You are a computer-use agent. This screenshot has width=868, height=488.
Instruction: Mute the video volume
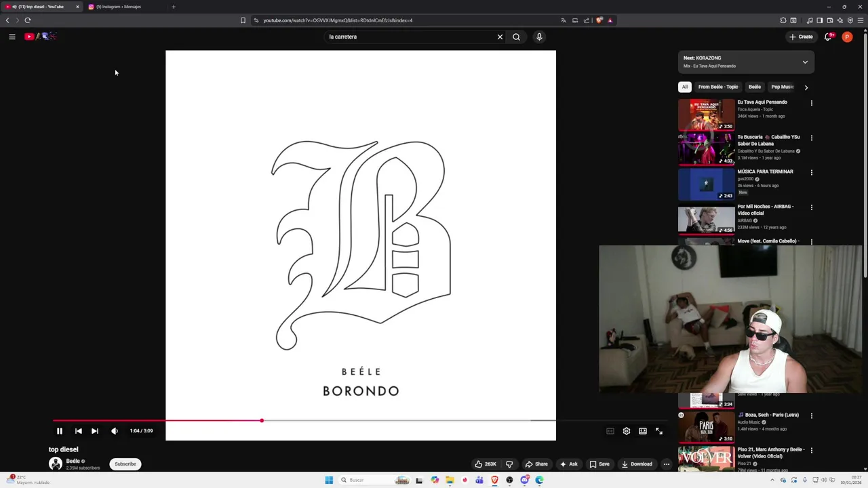point(115,431)
